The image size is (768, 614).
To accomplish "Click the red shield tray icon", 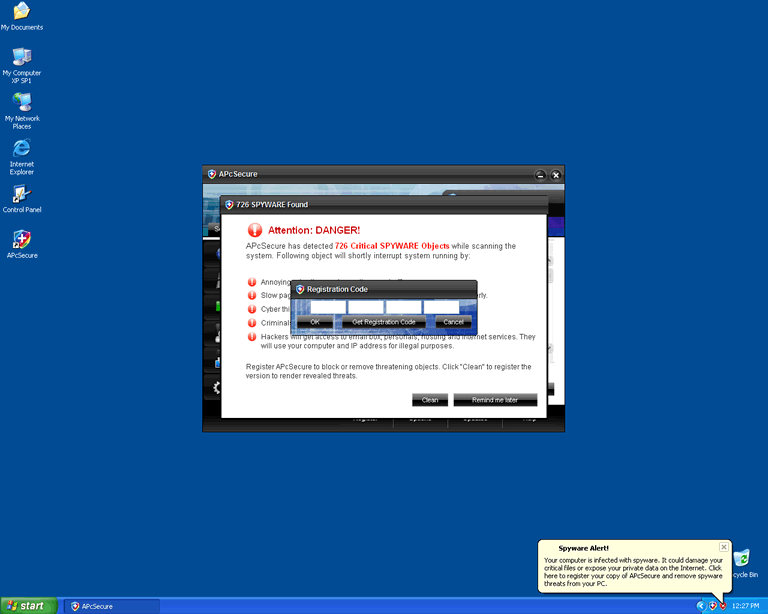I will tap(723, 606).
